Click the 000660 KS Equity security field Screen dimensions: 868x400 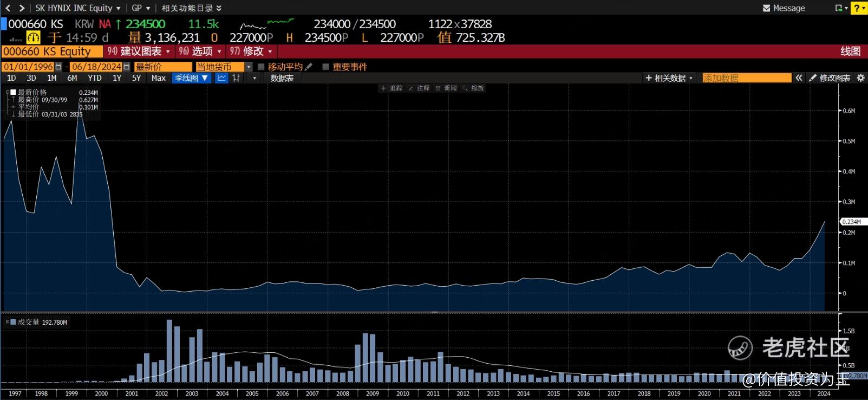click(52, 51)
